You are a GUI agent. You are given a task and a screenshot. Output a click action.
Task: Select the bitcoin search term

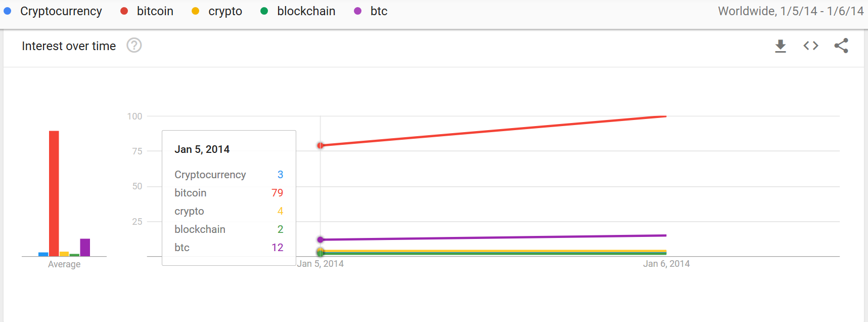tap(155, 11)
